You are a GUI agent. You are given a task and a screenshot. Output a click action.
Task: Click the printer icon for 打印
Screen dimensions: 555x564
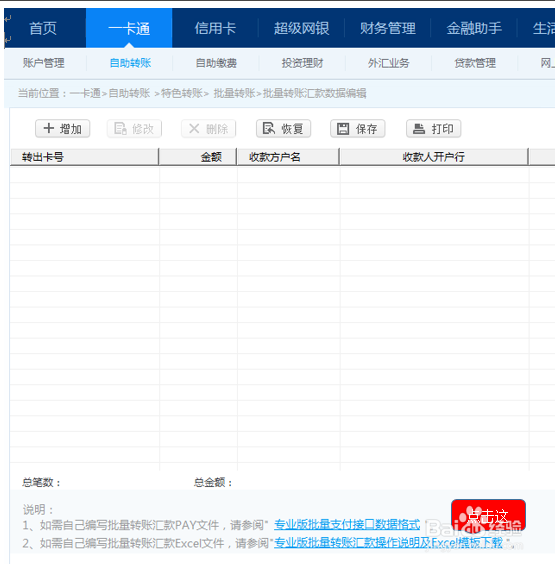pos(419,128)
